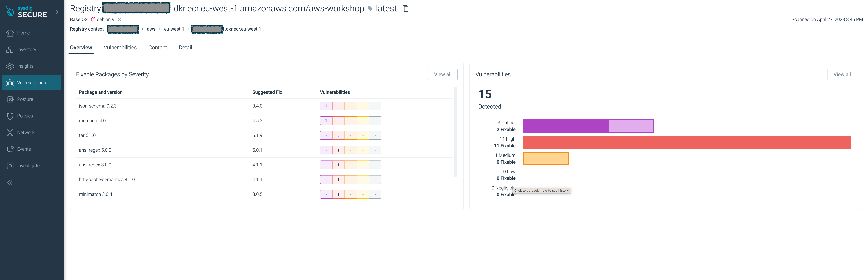Click the Debian base OS icon
Viewport: 868px width, 280px height.
(93, 19)
